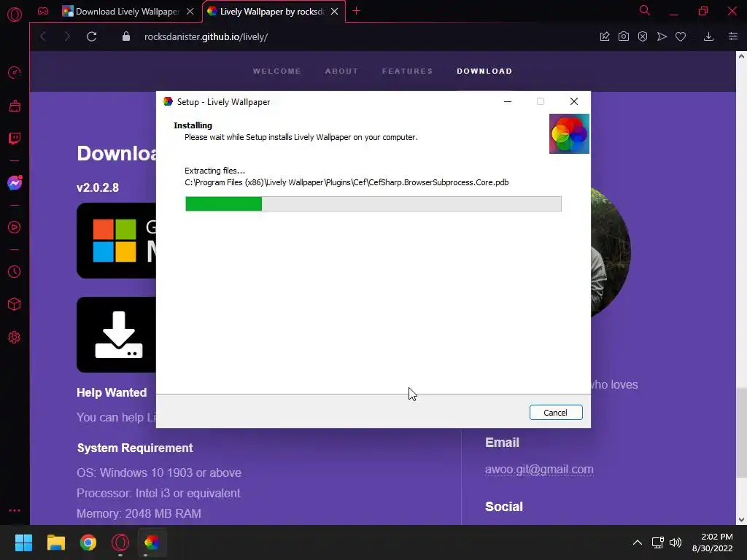Click the share page icon in the address bar
747x560 pixels.
[605, 36]
